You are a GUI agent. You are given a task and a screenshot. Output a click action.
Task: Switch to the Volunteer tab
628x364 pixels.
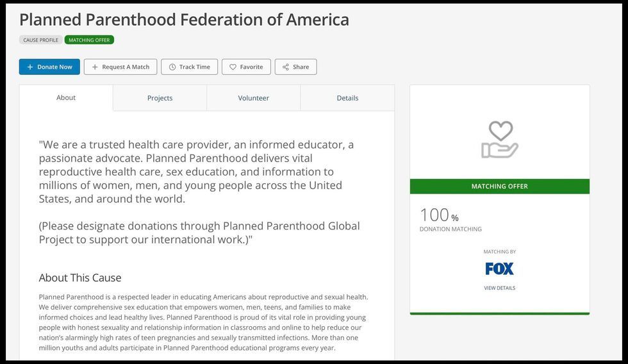pyautogui.click(x=253, y=98)
